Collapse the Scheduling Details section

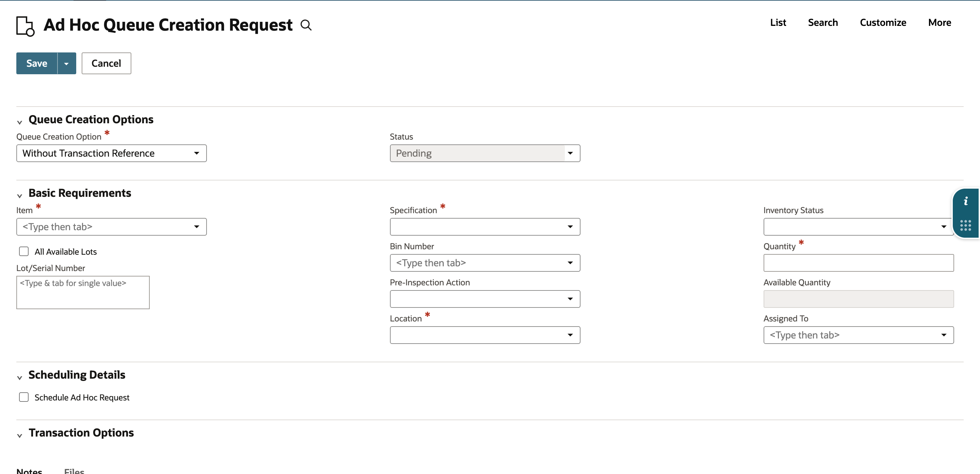(19, 378)
